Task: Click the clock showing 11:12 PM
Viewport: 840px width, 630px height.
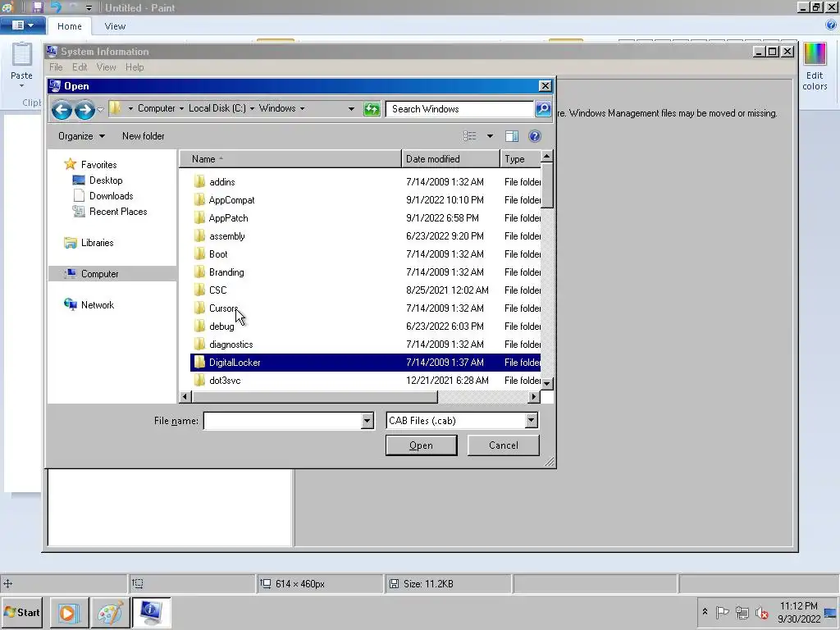Action: tap(798, 606)
